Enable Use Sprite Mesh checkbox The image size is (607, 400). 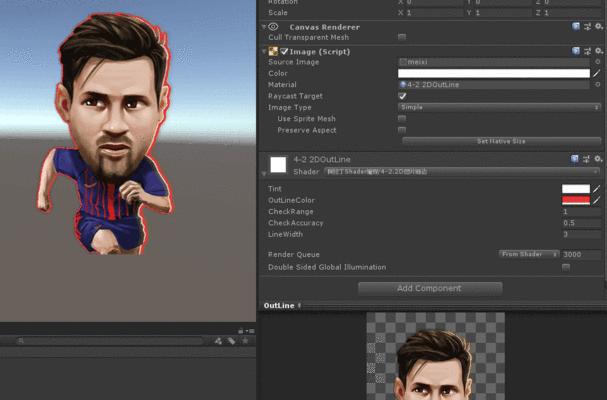tap(402, 118)
